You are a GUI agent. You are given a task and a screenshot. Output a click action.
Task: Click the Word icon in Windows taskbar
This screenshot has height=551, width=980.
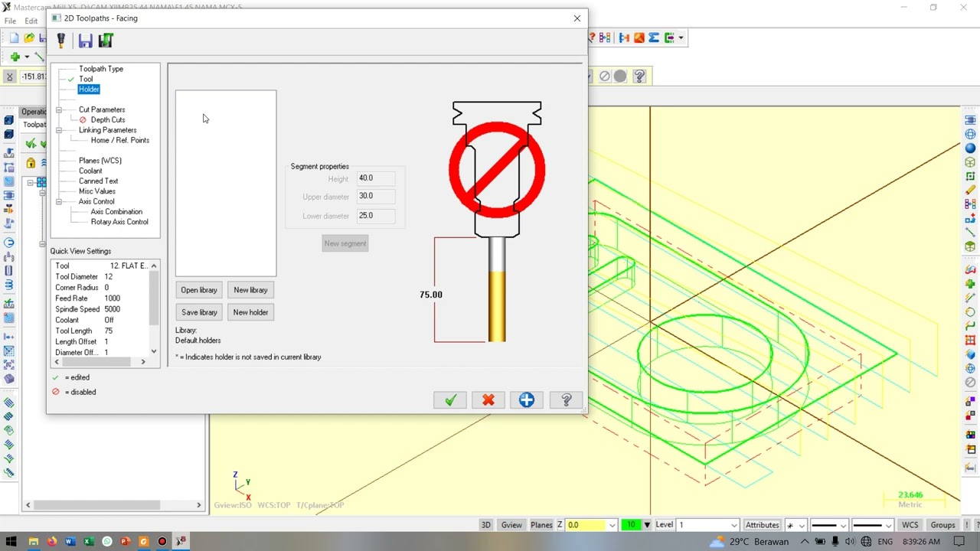tap(70, 542)
